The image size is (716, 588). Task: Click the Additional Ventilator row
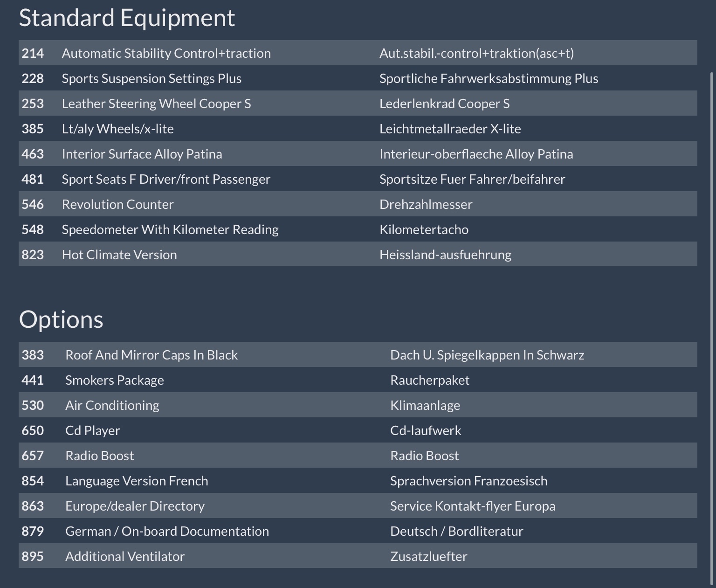click(x=125, y=556)
